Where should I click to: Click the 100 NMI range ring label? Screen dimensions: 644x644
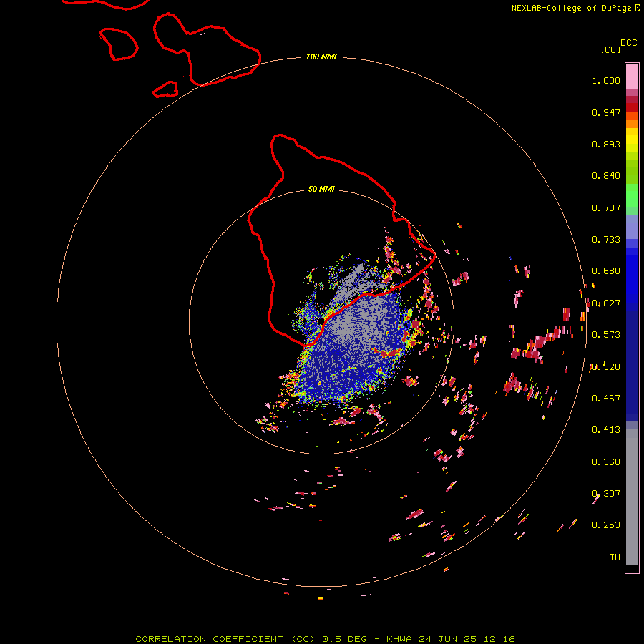[x=321, y=57]
